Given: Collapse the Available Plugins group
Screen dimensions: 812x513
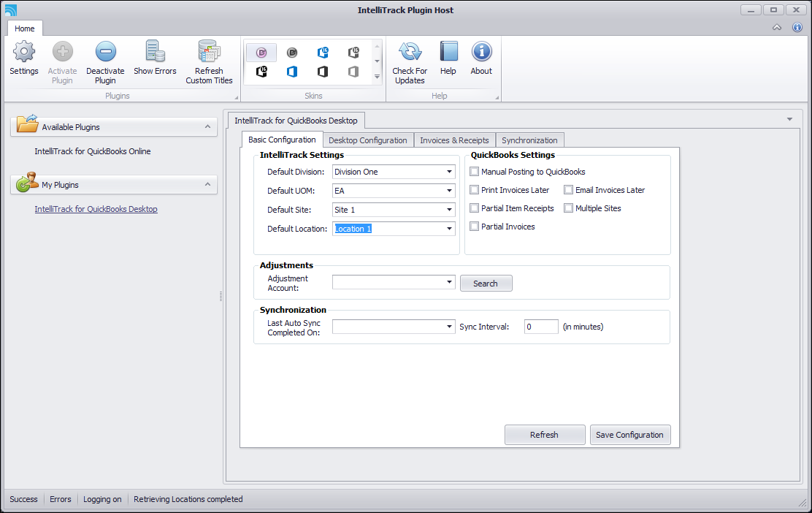Looking at the screenshot, I should point(207,126).
